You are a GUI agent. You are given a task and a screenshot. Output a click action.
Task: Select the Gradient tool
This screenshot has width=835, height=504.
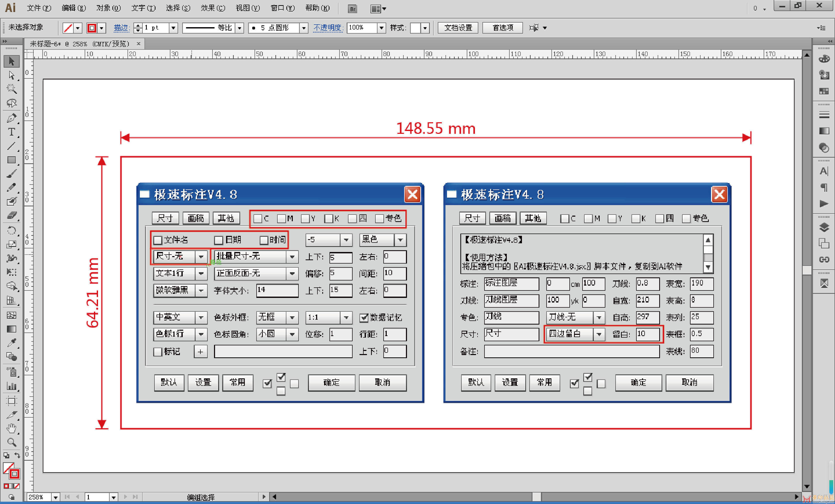(x=12, y=329)
